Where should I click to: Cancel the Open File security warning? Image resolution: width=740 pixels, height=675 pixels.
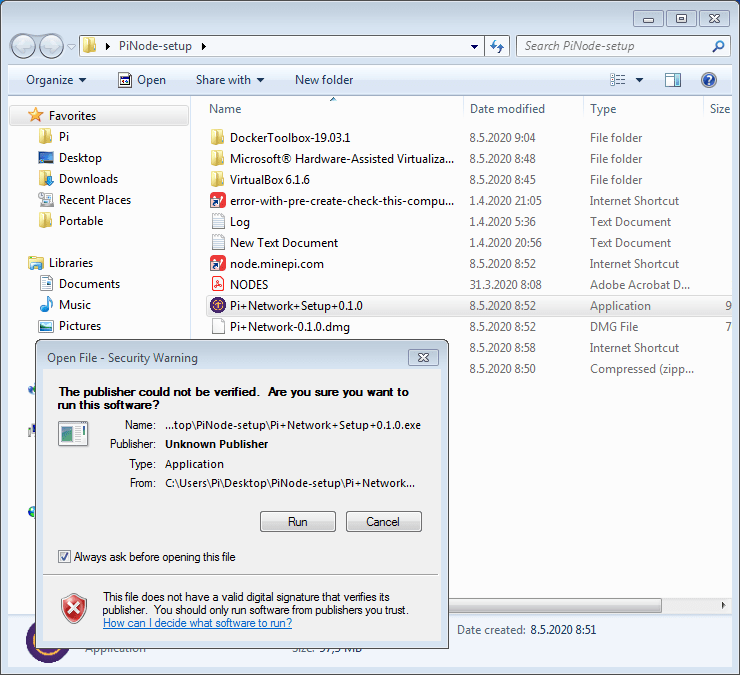384,522
